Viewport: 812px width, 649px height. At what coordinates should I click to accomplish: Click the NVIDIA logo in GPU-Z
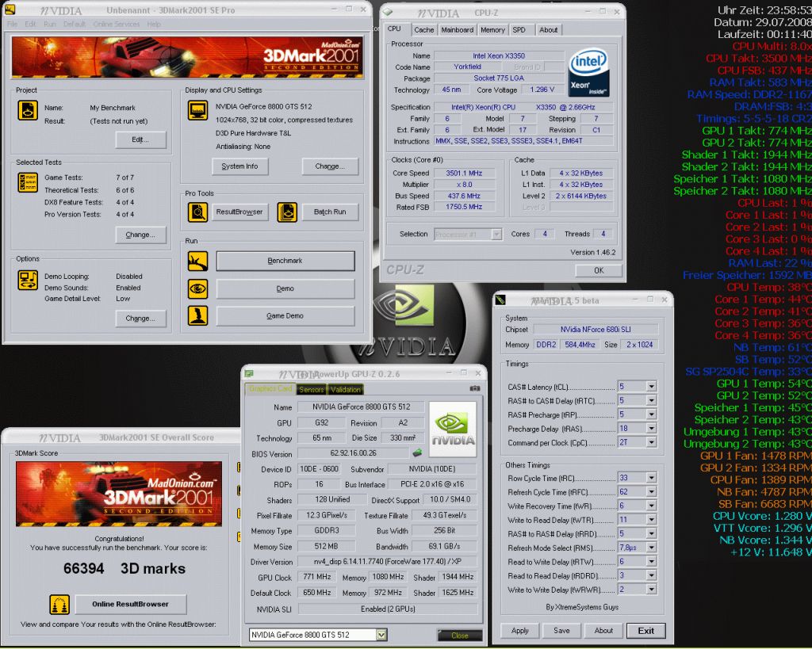453,429
